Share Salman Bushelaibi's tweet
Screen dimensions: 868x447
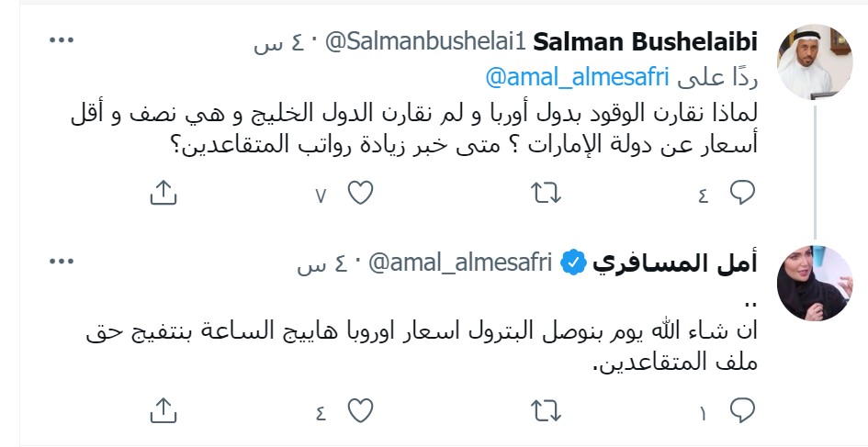[162, 192]
